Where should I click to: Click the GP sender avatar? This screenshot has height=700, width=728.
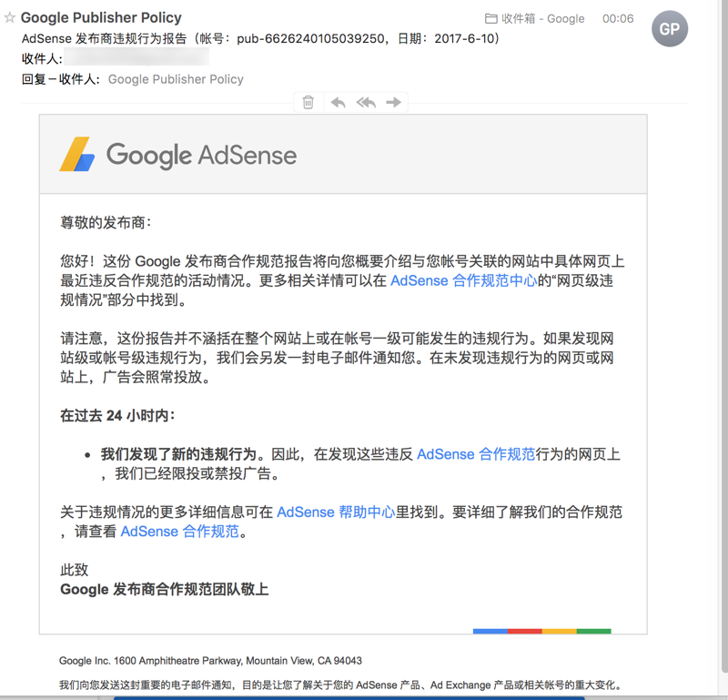click(670, 29)
